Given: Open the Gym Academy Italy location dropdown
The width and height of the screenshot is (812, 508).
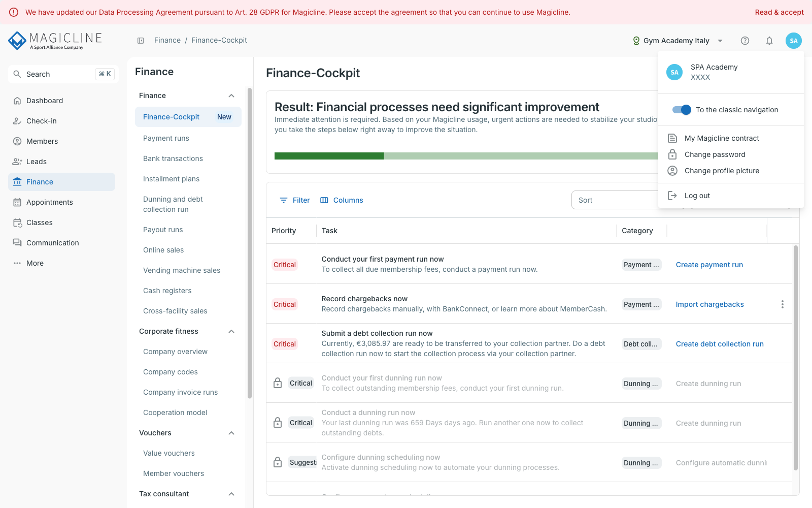Looking at the screenshot, I should click(678, 41).
